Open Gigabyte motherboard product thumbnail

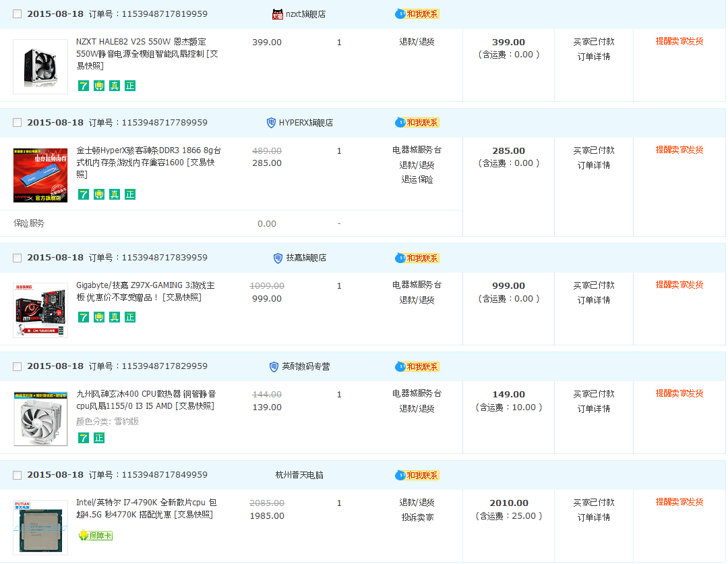coord(40,310)
